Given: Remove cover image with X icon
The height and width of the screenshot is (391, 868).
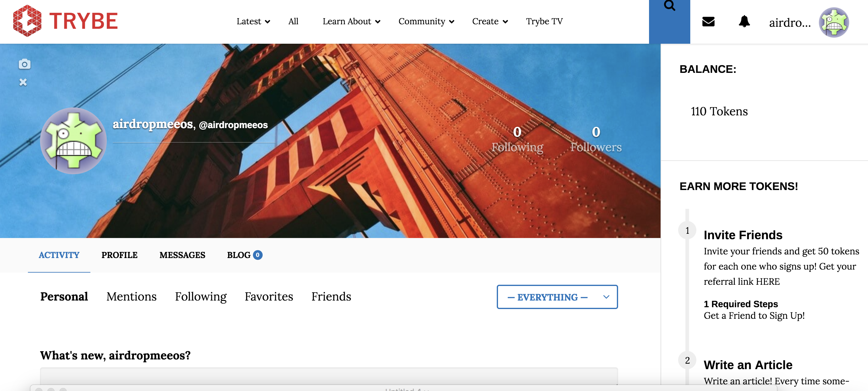Looking at the screenshot, I should click(23, 82).
